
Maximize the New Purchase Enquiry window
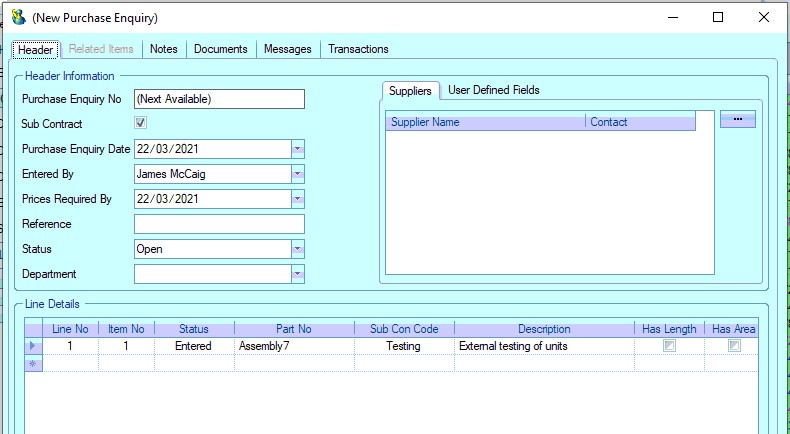[x=718, y=17]
